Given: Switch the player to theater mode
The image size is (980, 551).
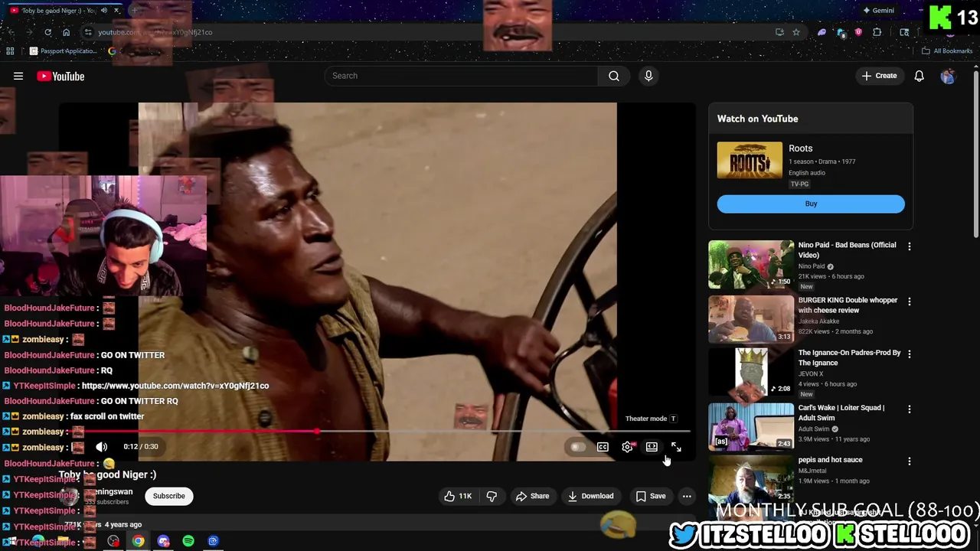Looking at the screenshot, I should [x=652, y=447].
